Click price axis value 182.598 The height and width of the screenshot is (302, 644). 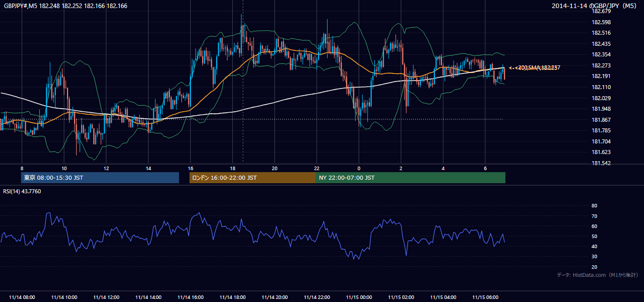(601, 22)
